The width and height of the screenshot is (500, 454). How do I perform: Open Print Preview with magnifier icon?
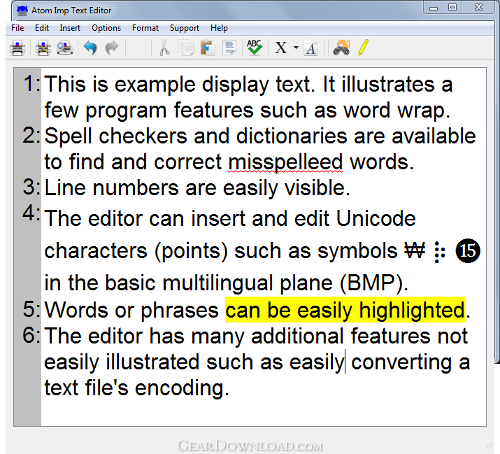click(65, 48)
